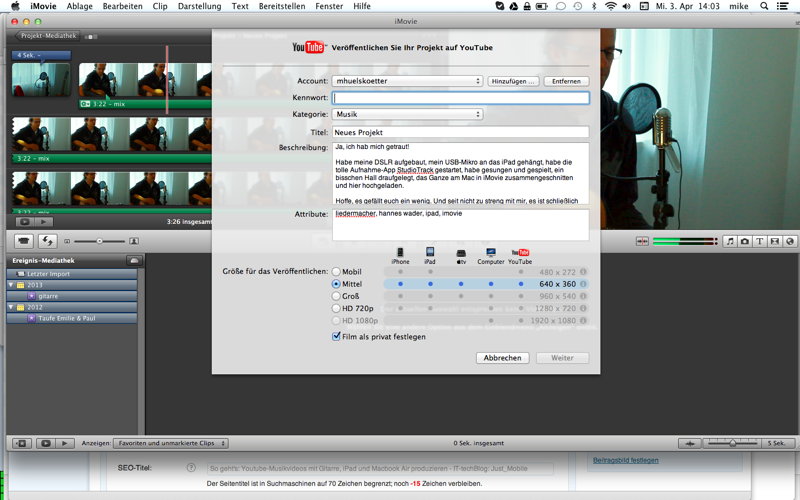Click into the Kennwort password field
Screen dimensions: 800x500
pos(461,98)
